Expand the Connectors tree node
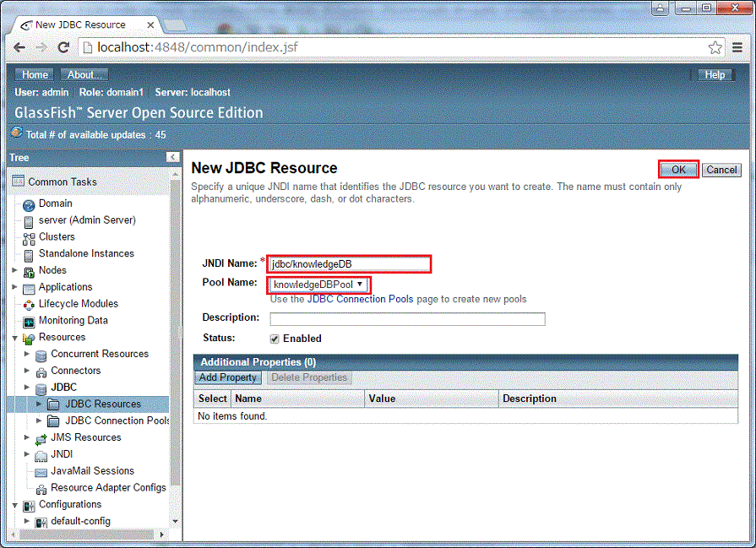The height and width of the screenshot is (548, 756). click(x=27, y=371)
